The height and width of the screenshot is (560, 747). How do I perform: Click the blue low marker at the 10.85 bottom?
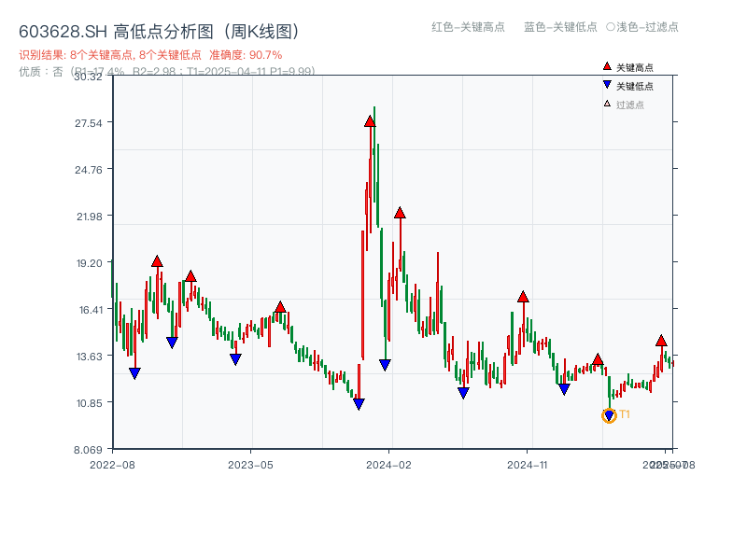pyautogui.click(x=359, y=403)
